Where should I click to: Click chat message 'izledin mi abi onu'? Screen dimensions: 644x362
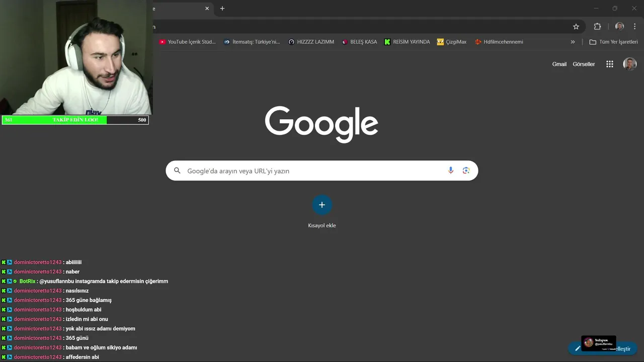[87, 319]
